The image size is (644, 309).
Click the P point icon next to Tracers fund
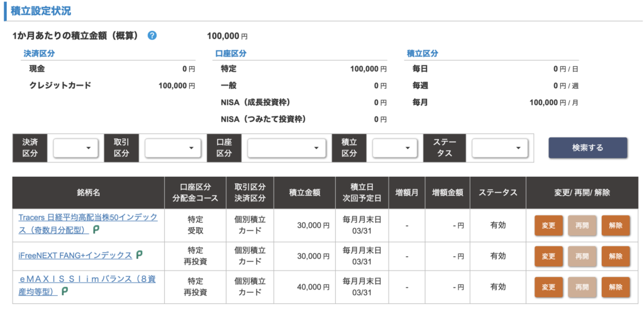coord(96,230)
